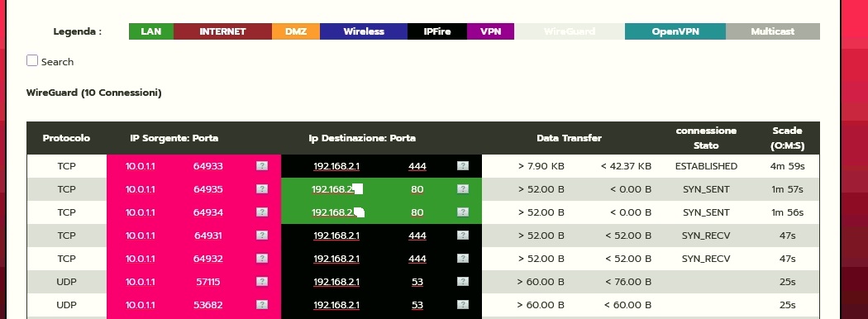The height and width of the screenshot is (319, 868).
Task: Click destination port 53 in 57115 row
Action: (417, 282)
